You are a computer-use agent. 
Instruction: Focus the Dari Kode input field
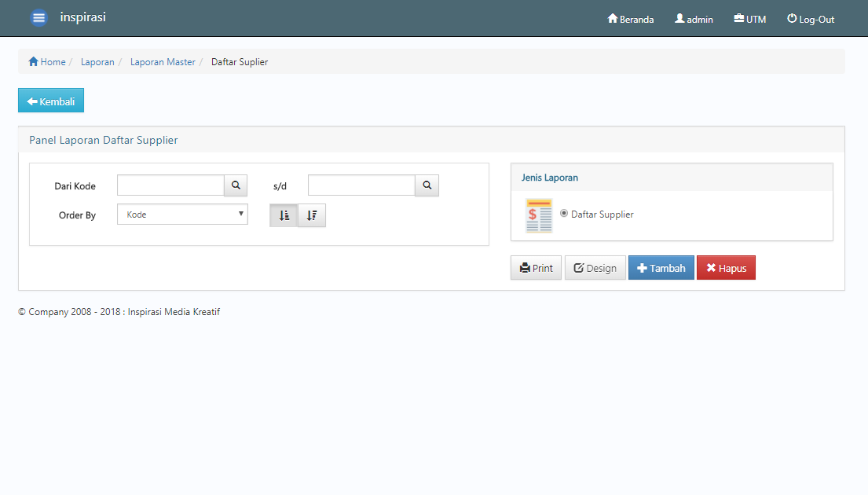coord(170,185)
